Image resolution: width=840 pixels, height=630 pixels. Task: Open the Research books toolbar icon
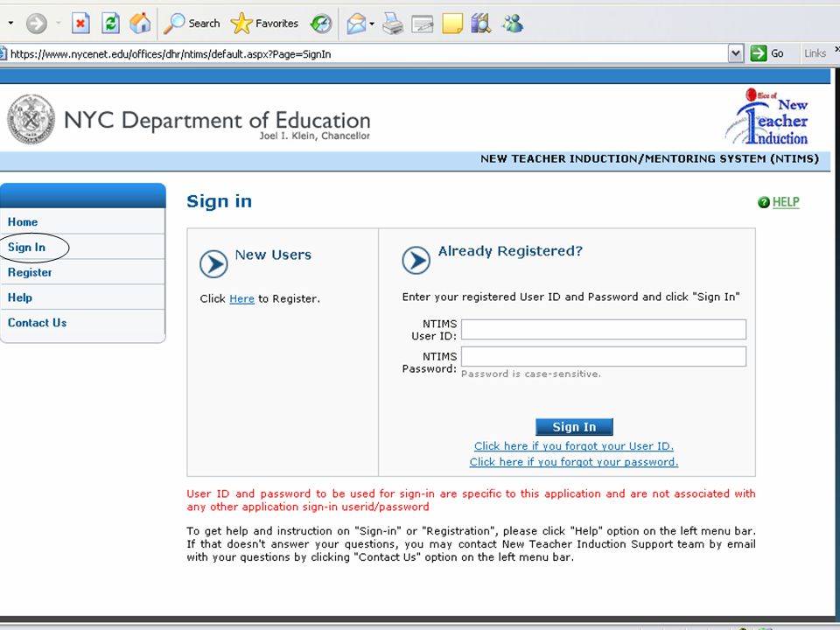tap(481, 24)
